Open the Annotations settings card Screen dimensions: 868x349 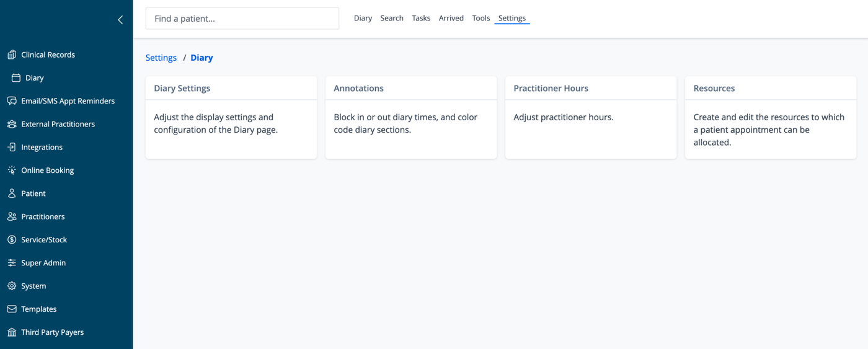click(411, 117)
